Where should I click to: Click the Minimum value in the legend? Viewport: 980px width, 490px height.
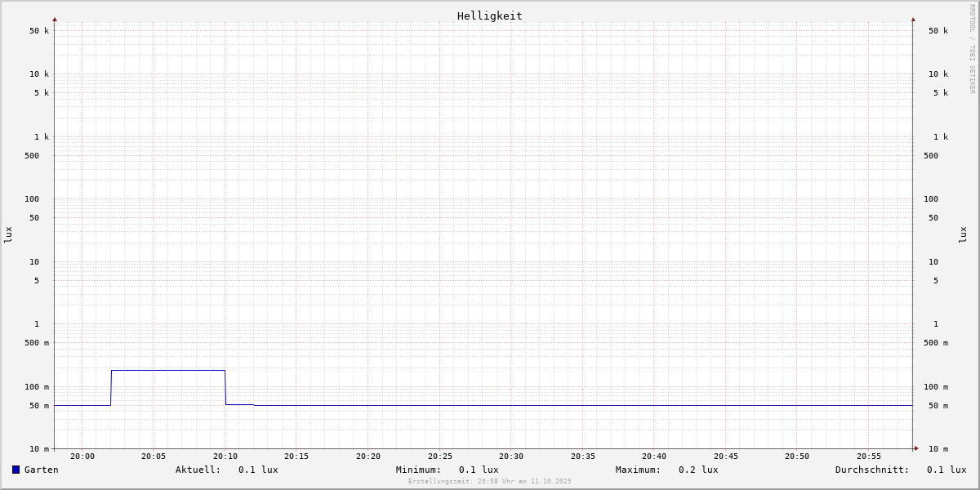pyautogui.click(x=479, y=470)
